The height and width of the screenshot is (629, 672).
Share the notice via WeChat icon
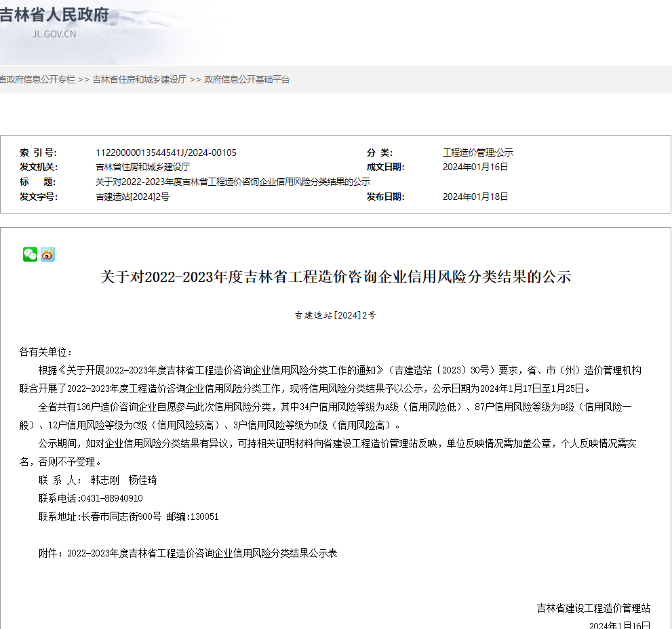[30, 254]
